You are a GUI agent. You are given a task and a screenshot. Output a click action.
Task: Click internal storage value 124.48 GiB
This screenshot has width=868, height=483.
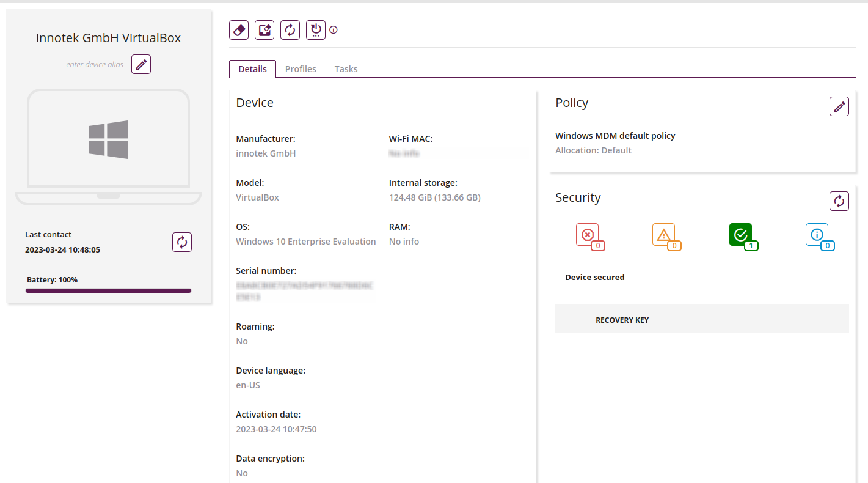point(435,197)
